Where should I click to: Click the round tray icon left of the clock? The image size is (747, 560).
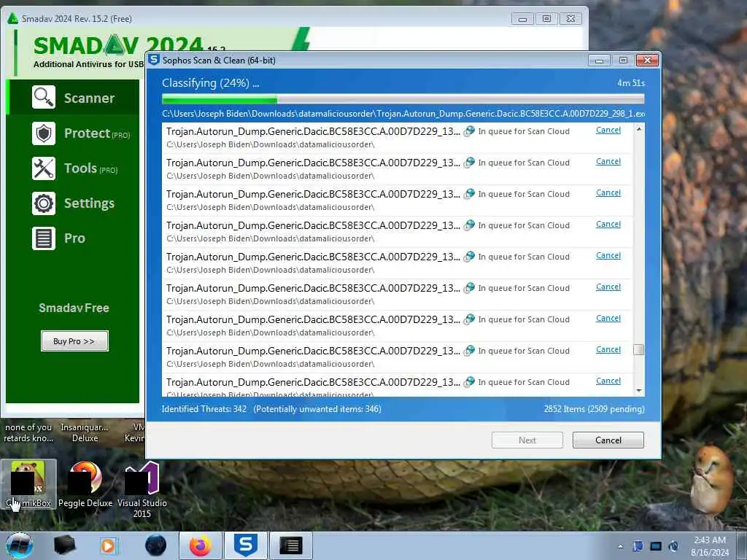pyautogui.click(x=673, y=546)
